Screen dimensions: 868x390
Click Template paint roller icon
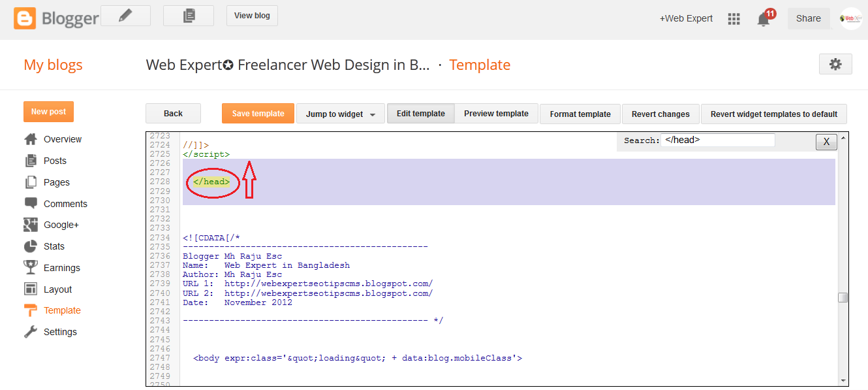[x=31, y=310]
